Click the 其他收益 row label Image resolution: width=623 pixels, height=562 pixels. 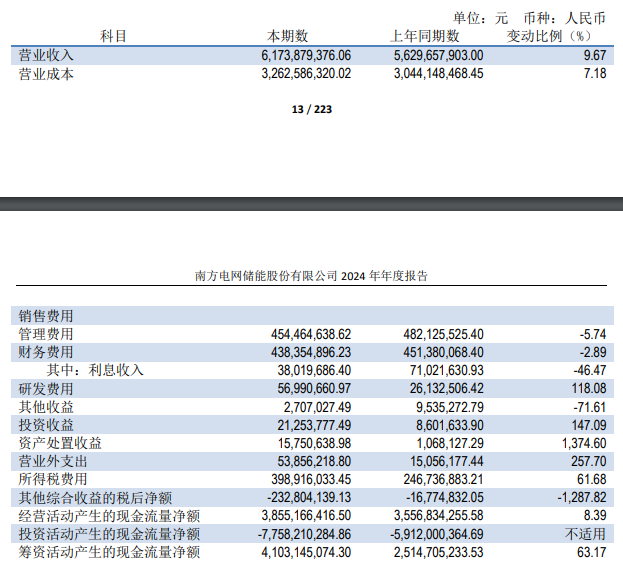46,407
